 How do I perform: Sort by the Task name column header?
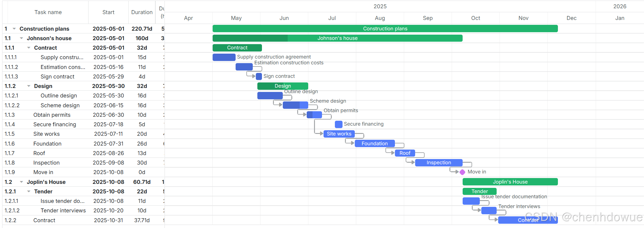[48, 12]
